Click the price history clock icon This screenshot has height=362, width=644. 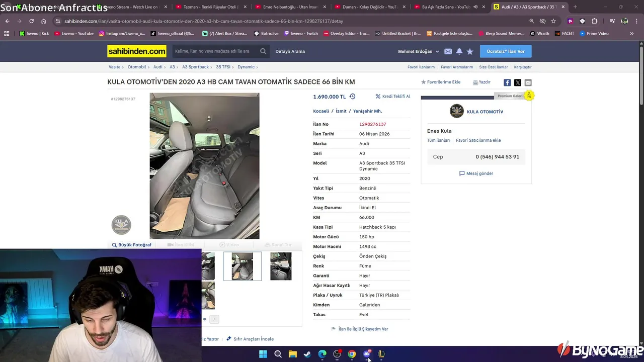352,97
